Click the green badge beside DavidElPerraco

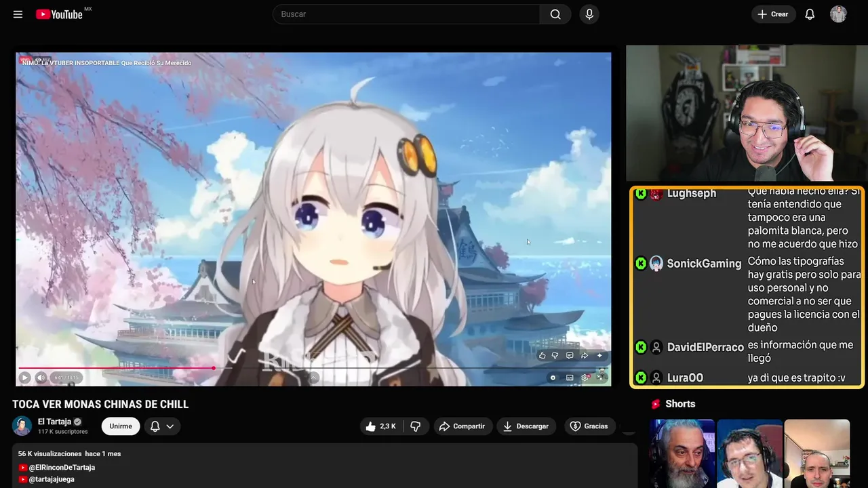(641, 347)
